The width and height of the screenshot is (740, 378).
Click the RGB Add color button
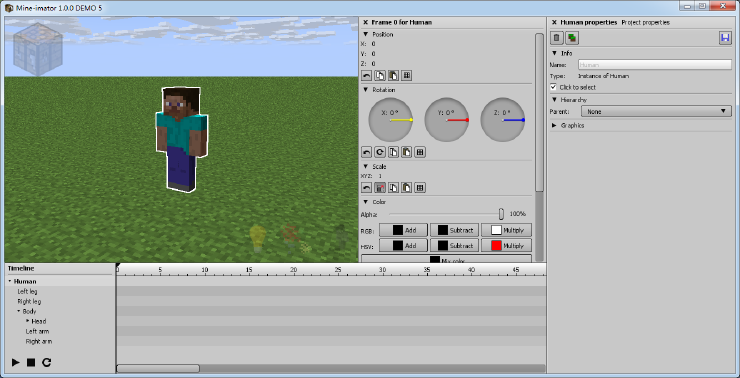(404, 230)
